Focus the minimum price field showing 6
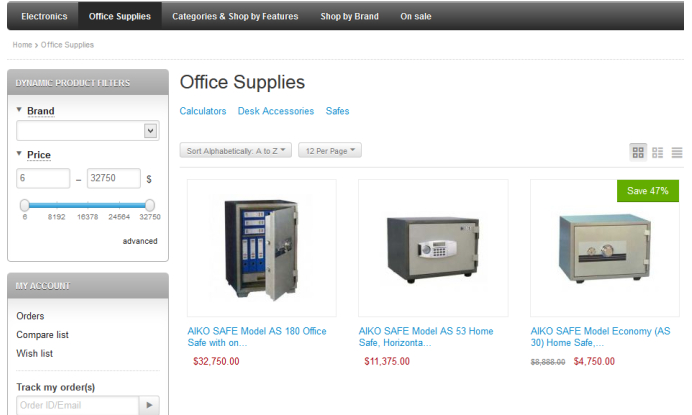 click(x=43, y=178)
